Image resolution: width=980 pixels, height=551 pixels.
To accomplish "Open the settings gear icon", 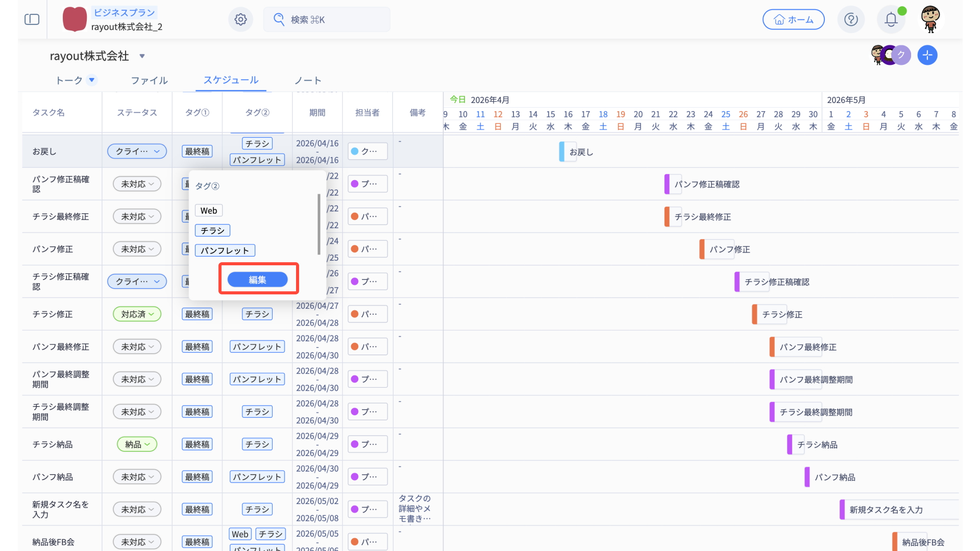I will tap(240, 19).
